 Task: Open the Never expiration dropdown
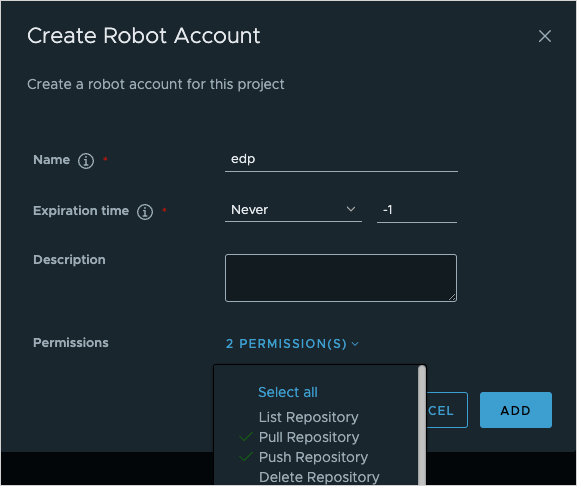293,210
